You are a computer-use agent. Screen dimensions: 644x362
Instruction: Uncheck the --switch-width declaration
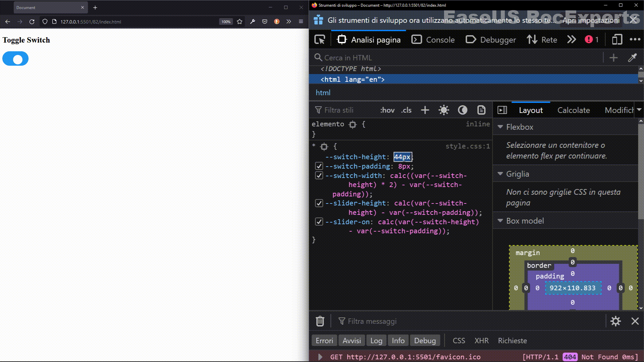click(319, 176)
